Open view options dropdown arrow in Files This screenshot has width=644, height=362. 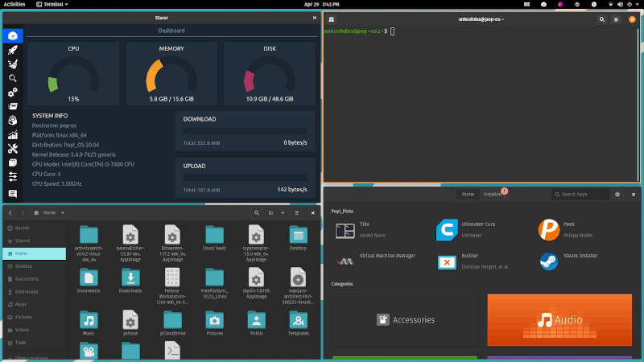click(283, 213)
